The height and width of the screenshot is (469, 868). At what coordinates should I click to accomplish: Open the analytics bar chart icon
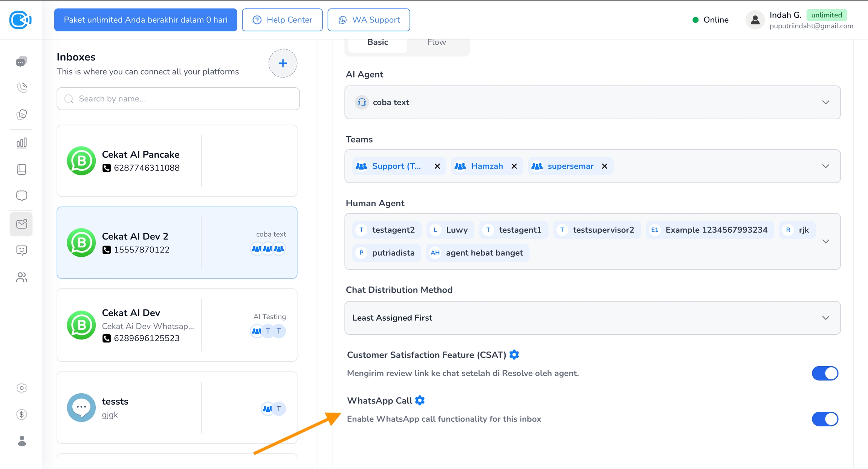[21, 143]
